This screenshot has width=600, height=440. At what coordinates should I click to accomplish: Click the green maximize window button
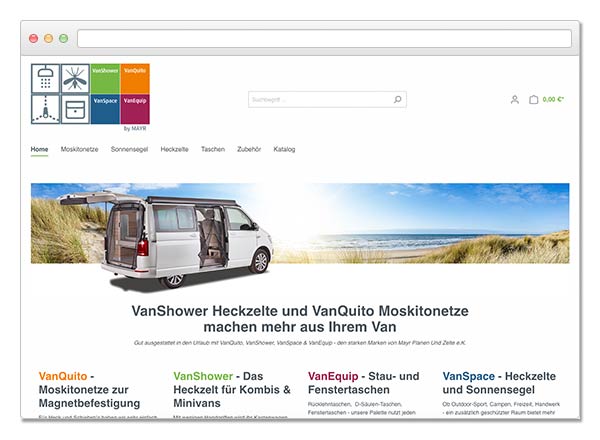[x=64, y=38]
